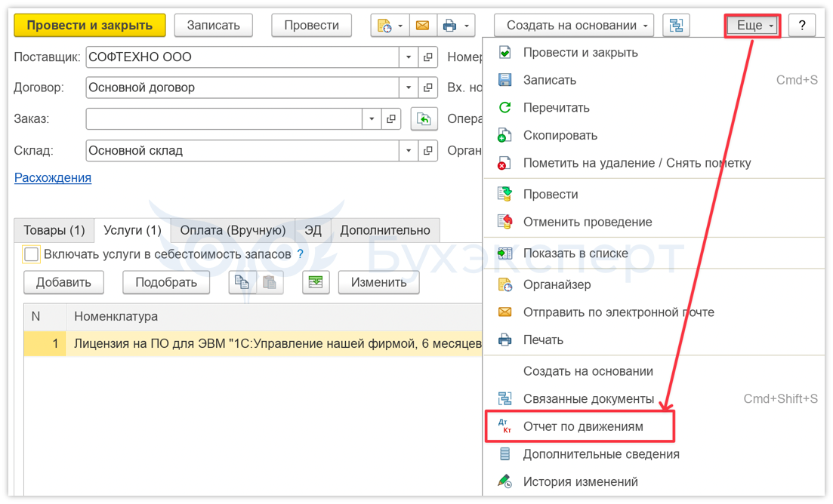Screen dimensions: 833x504
Task: Switch to the Товары (1) tab
Action: [54, 230]
